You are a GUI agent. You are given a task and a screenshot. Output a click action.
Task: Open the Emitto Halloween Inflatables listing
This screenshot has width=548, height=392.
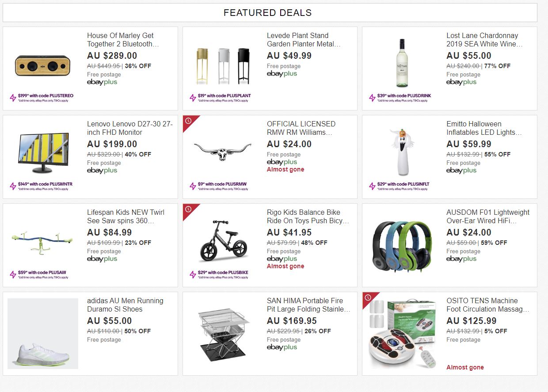tap(484, 128)
